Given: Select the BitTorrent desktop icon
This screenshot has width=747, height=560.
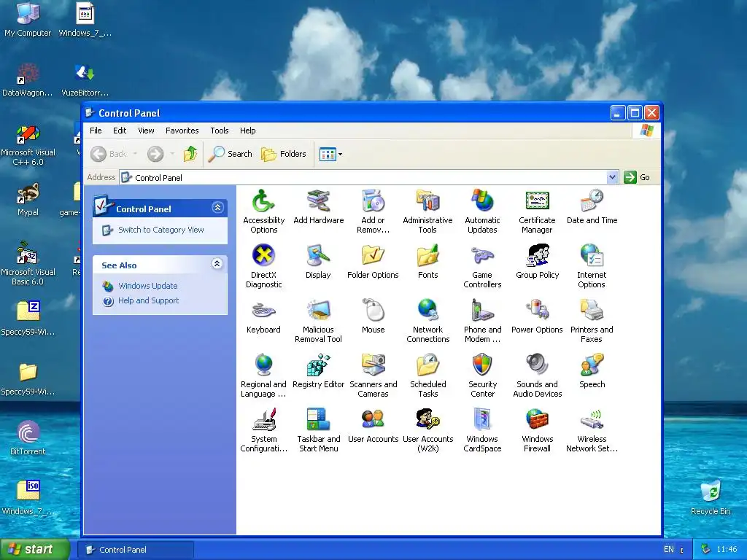Looking at the screenshot, I should 28,438.
